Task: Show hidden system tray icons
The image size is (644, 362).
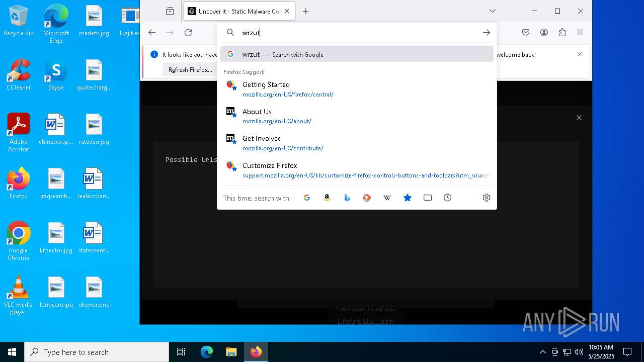Action: click(542, 352)
